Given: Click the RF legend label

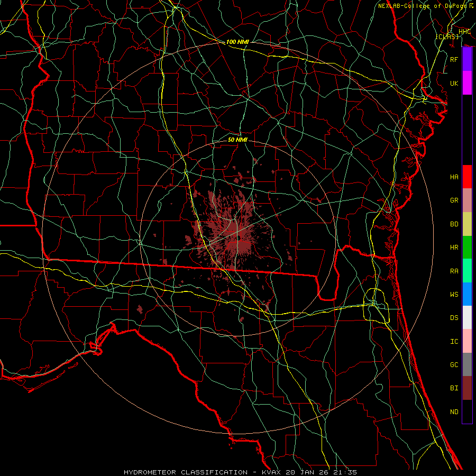Looking at the screenshot, I should [x=454, y=59].
